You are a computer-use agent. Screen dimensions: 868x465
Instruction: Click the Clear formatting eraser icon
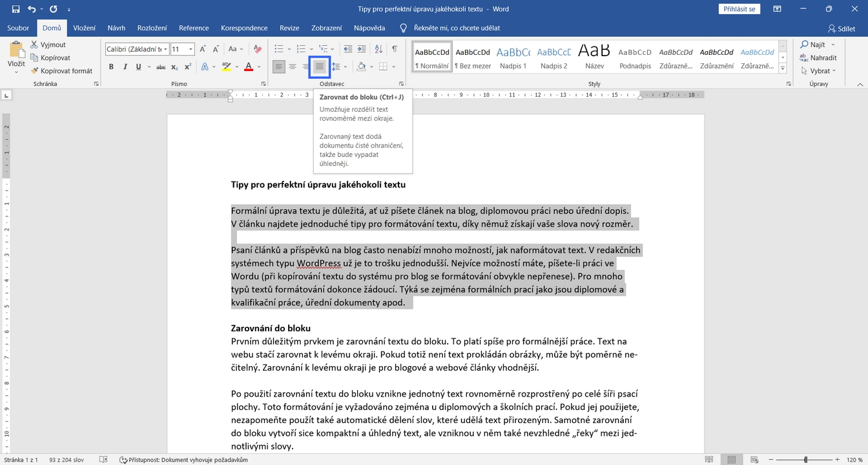(258, 49)
